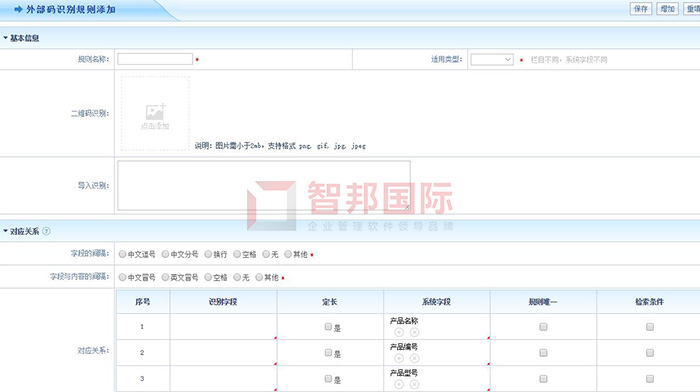
Task: Click the 定长 column header
Action: click(x=330, y=302)
